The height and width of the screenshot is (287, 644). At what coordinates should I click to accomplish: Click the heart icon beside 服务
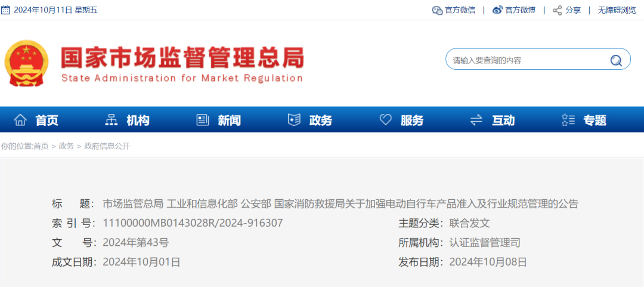click(385, 120)
